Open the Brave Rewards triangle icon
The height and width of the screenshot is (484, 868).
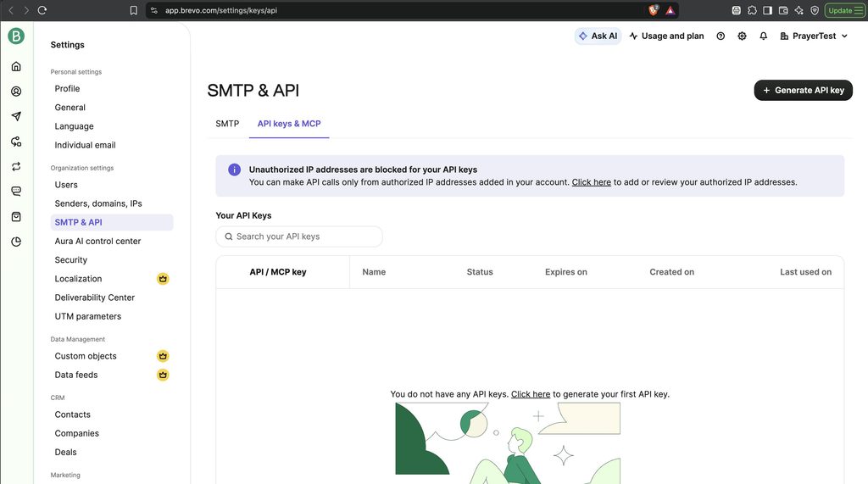point(670,10)
